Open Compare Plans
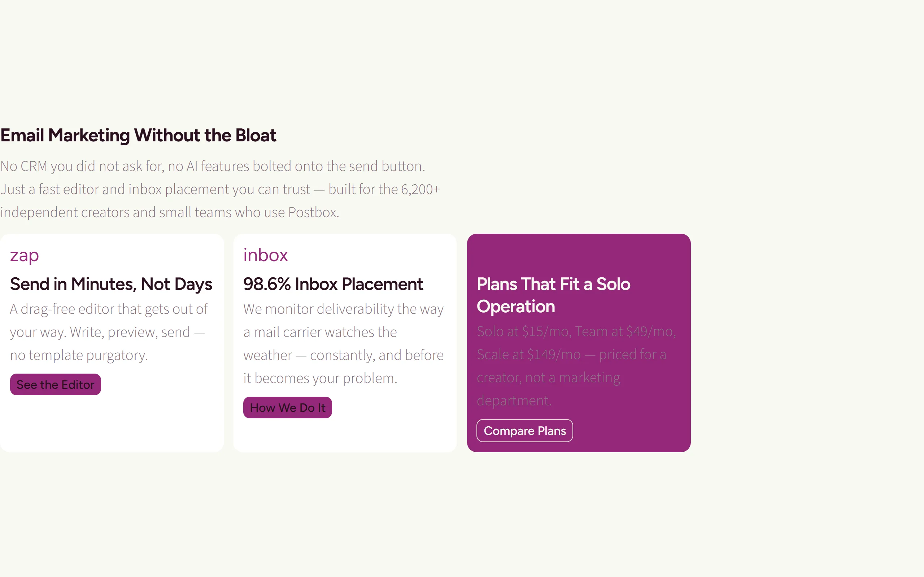The width and height of the screenshot is (924, 577). 524,431
